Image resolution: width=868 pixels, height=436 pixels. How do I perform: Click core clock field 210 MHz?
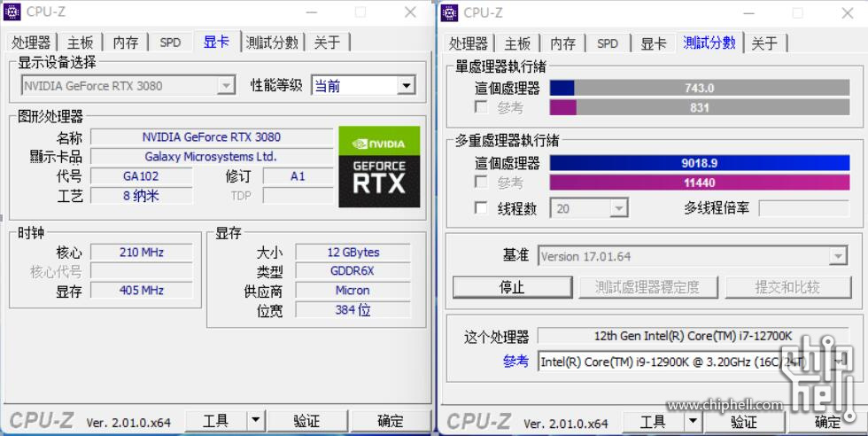tap(141, 252)
